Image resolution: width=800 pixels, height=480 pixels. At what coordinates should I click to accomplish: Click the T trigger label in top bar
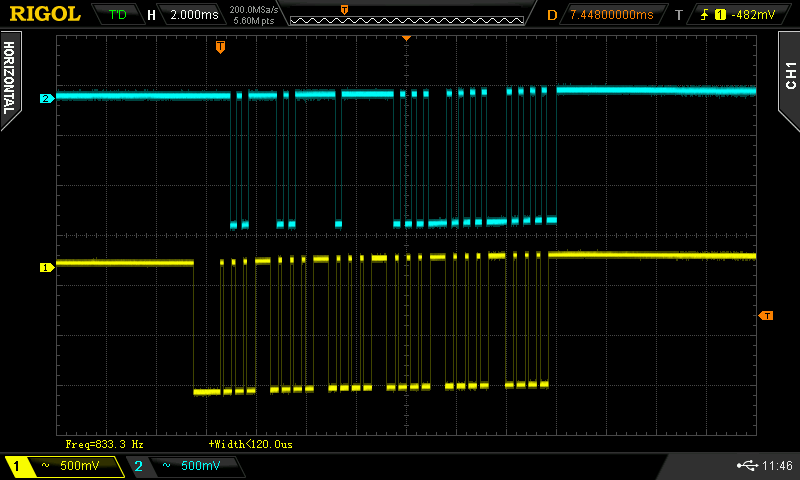click(679, 15)
